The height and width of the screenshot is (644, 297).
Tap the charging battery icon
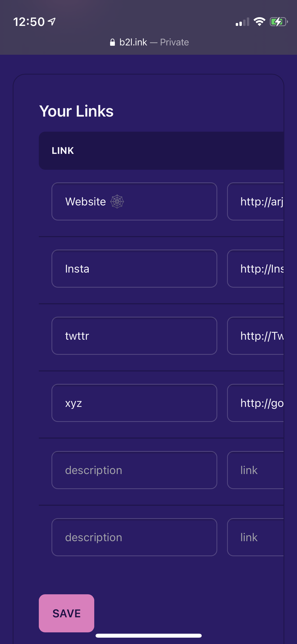pyautogui.click(x=278, y=22)
